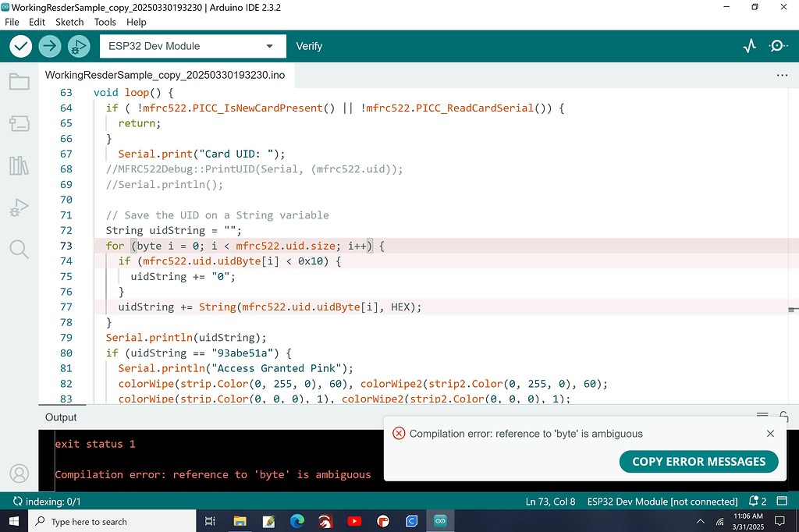The image size is (799, 532).
Task: Click the COPY ERROR MESSAGES button
Action: point(698,462)
